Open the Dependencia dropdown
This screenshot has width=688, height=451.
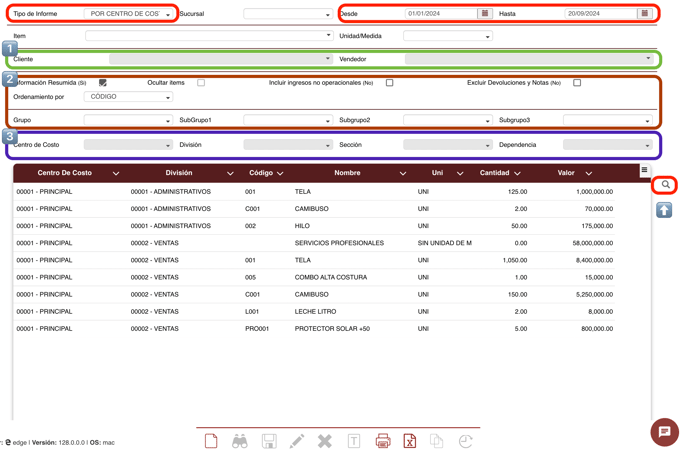pos(608,145)
